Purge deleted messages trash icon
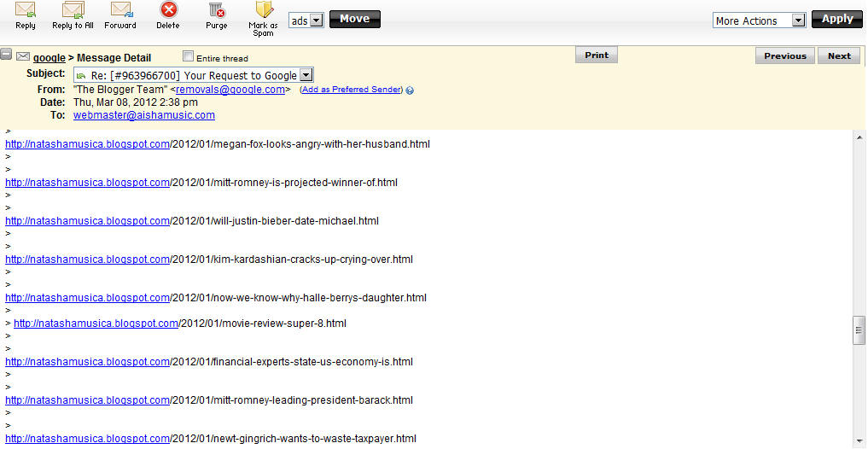 pos(217,10)
